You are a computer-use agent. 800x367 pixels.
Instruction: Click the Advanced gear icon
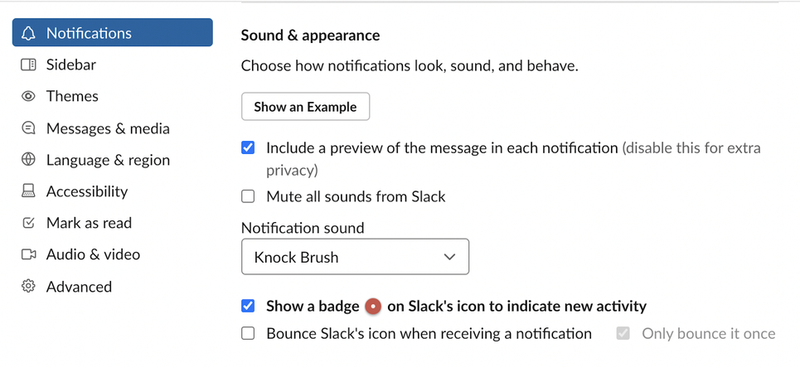(x=29, y=286)
